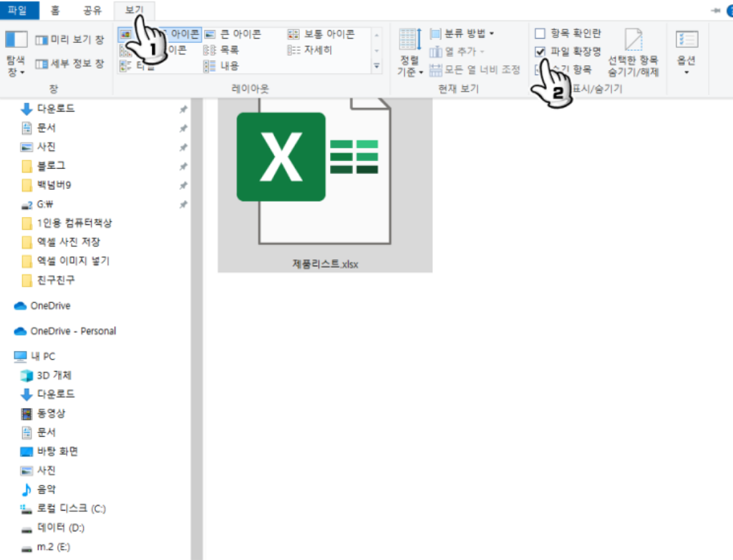This screenshot has height=560, width=733.
Task: Expand the layout gallery more arrow
Action: coord(377,67)
